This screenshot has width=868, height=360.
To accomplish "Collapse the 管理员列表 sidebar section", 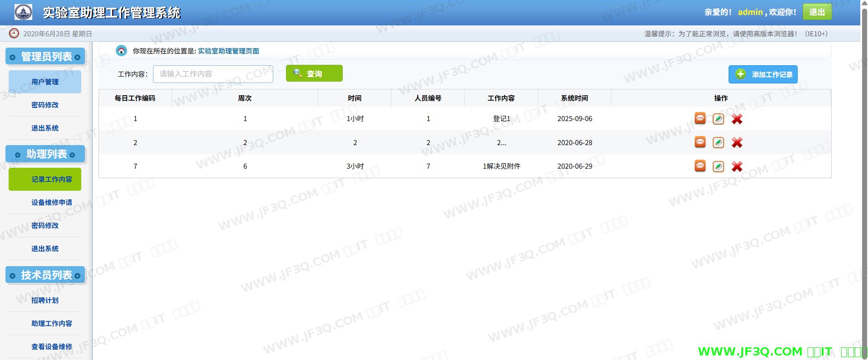I will pos(45,57).
